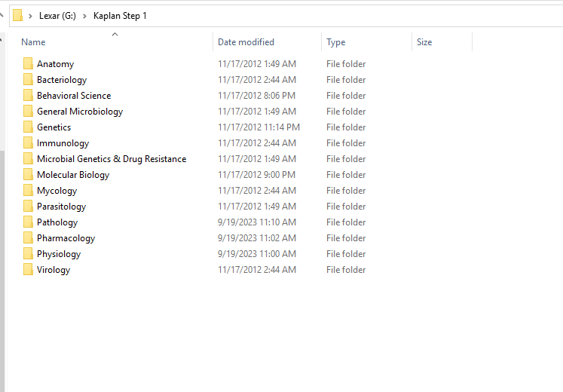Screen dimensions: 563x392
Task: Click the File folder type in Mycology row
Action: click(346, 190)
